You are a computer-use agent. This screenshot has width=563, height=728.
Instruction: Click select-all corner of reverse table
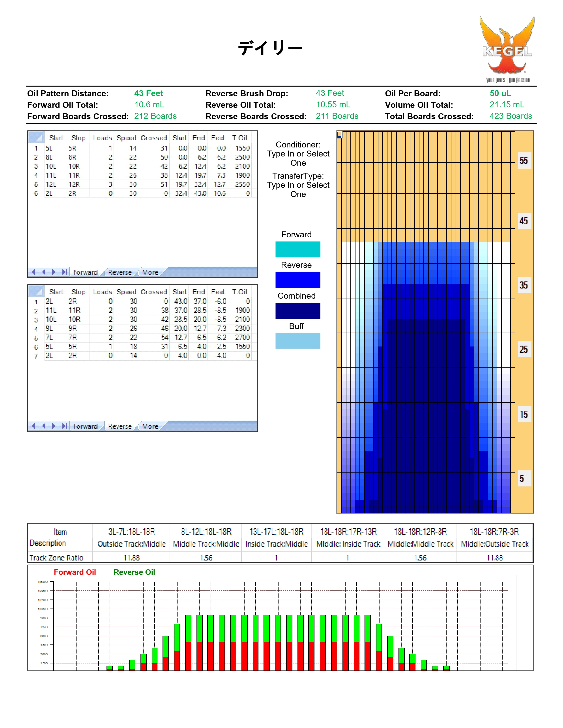[36, 291]
